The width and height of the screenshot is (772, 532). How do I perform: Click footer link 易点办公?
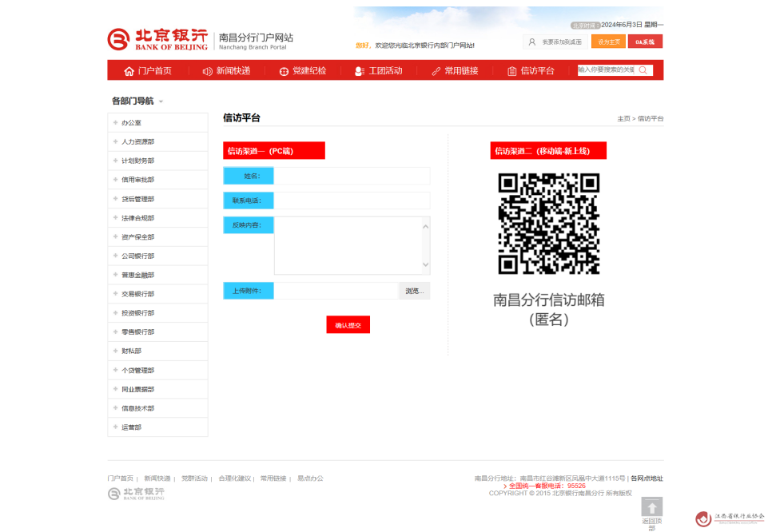pos(310,478)
